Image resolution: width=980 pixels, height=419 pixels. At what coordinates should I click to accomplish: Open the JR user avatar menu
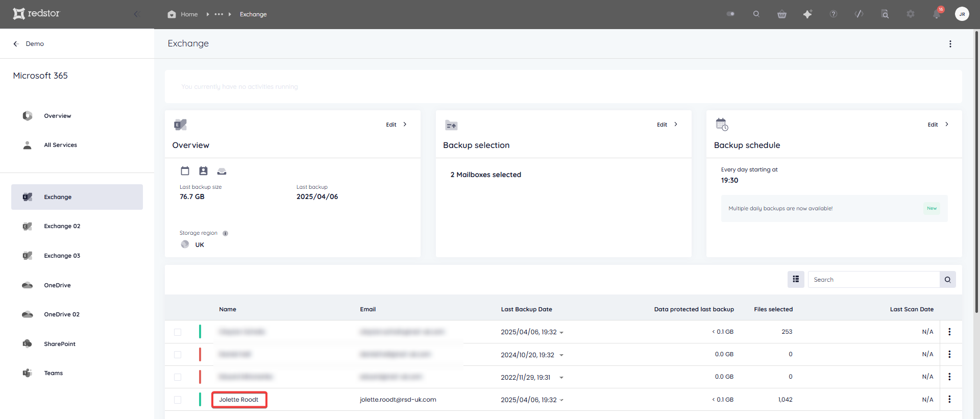point(962,14)
